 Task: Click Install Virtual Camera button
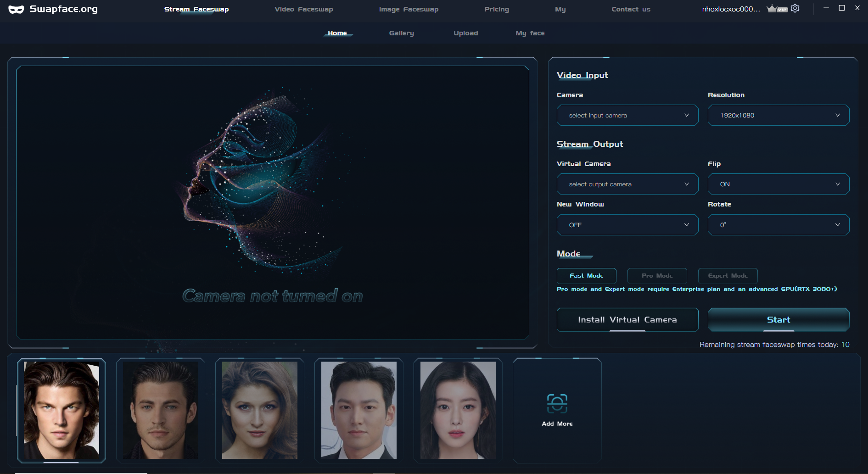coord(627,320)
